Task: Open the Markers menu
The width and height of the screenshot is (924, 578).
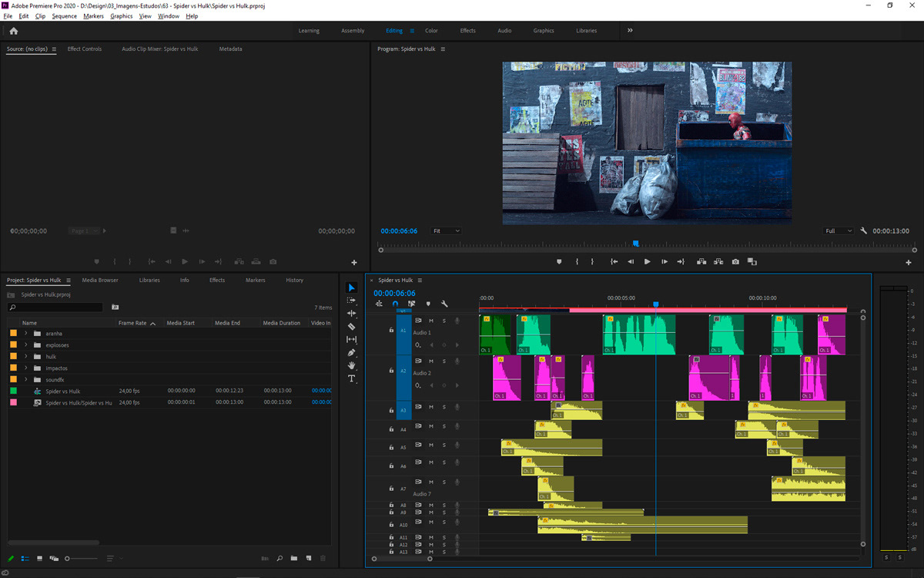Action: coord(93,16)
